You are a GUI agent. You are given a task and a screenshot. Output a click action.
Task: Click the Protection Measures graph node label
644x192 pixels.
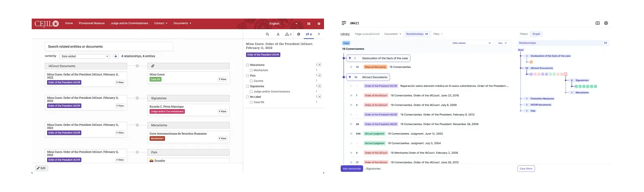click(542, 99)
